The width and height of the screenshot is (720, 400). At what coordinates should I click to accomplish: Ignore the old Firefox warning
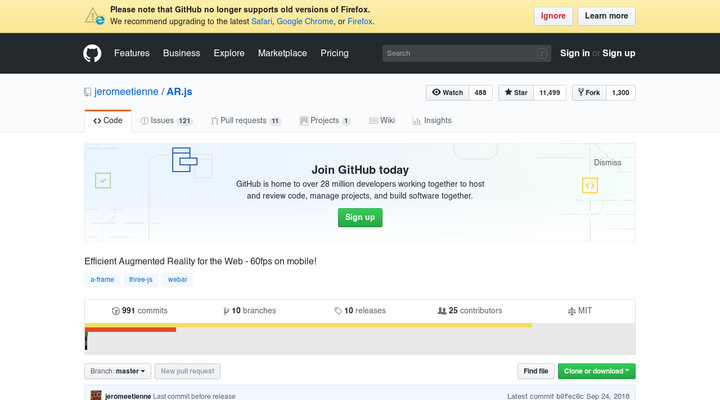click(553, 16)
